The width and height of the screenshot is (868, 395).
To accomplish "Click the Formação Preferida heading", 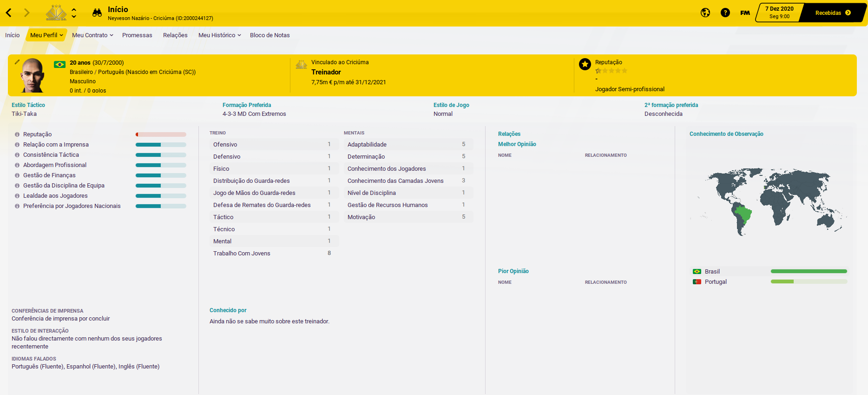I will [247, 105].
